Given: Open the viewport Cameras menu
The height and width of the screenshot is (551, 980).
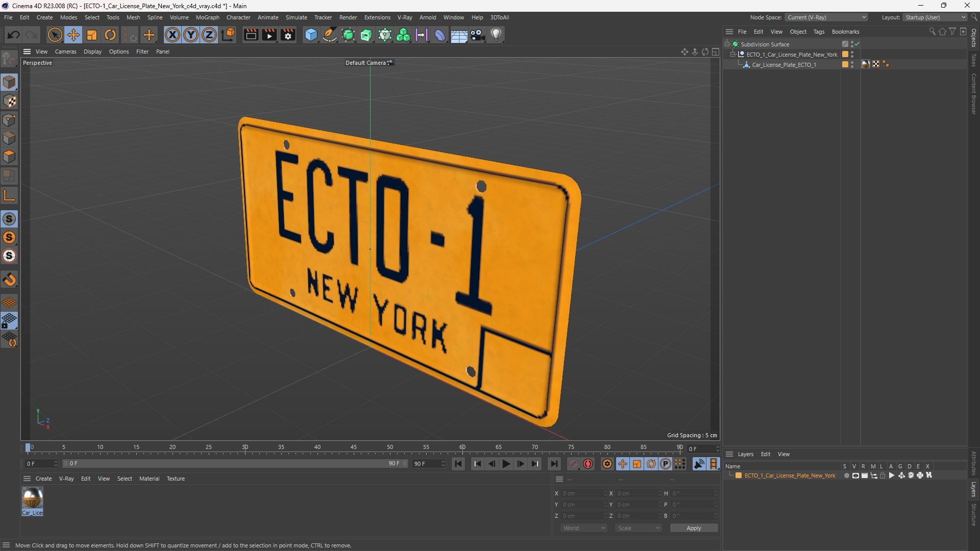Looking at the screenshot, I should pos(65,52).
